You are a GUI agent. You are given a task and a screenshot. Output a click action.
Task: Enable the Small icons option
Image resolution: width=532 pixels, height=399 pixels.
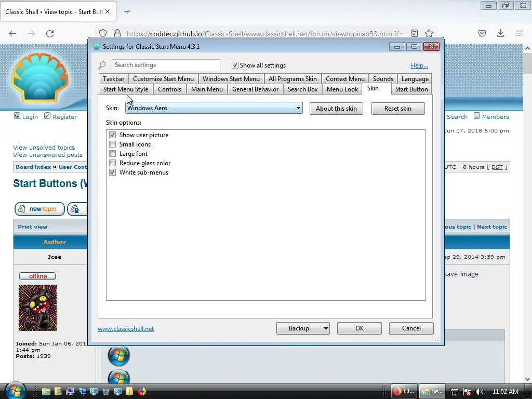coord(112,144)
